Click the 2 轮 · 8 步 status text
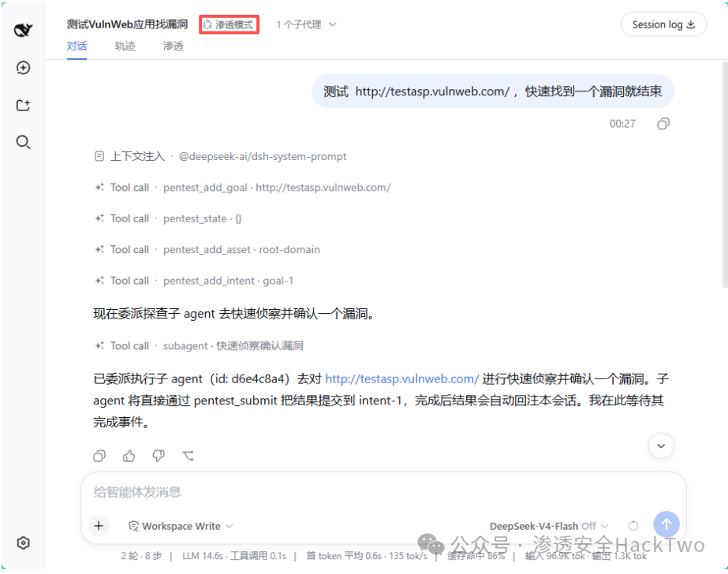 [142, 556]
